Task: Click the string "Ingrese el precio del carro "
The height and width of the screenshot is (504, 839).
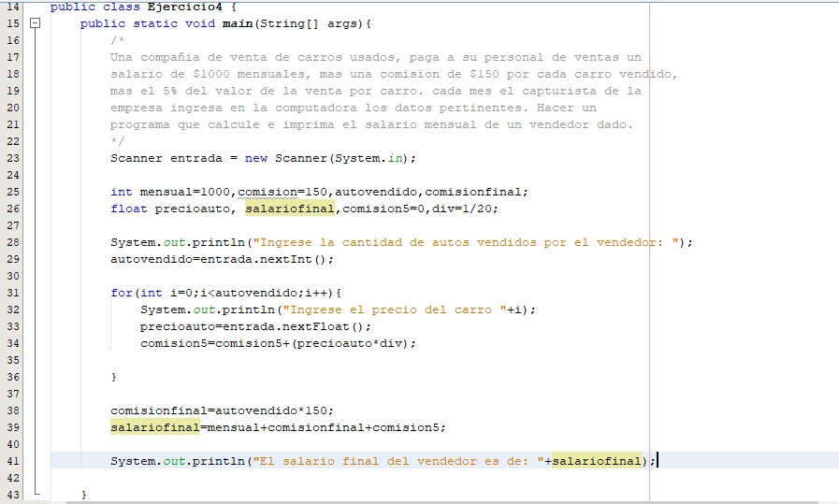Action: pos(394,310)
